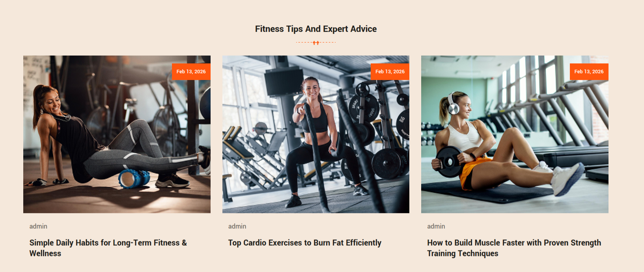Read Simple Daily Habits for Long-Term Fitness article
Screen dimensions: 644x272
pos(108,248)
